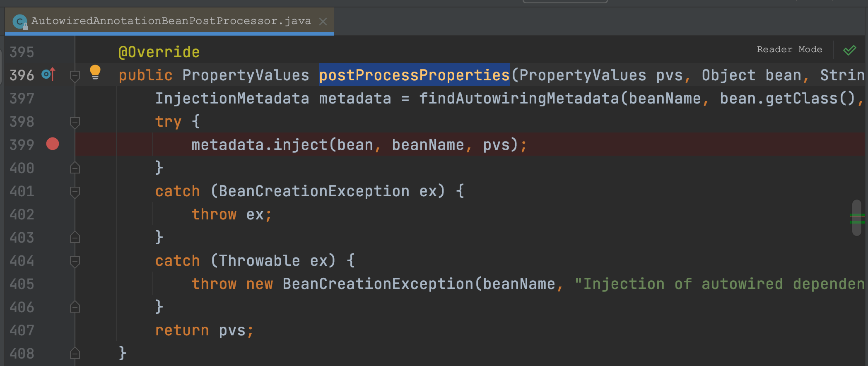Click the "Injection of autowired" string literal
Screen dimensions: 868x366
coord(720,284)
